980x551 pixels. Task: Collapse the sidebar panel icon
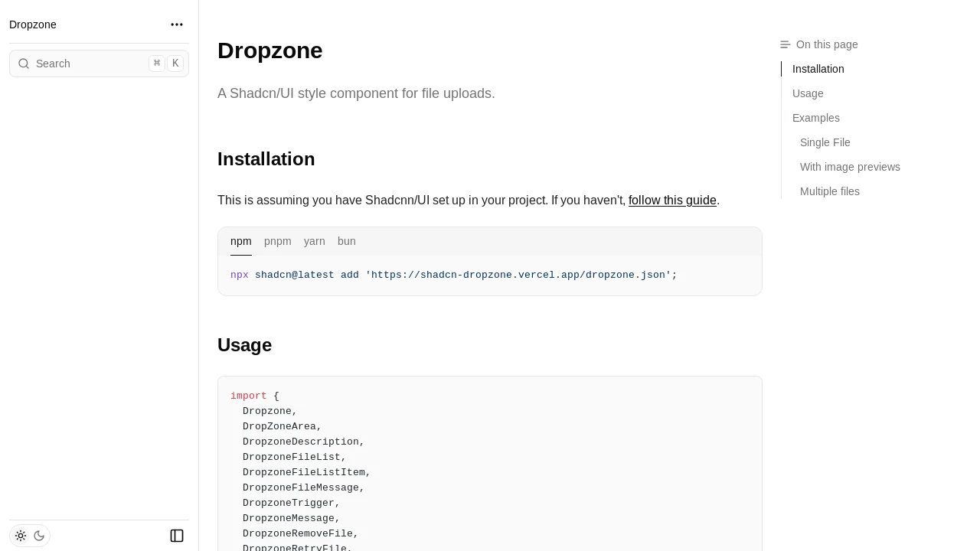point(177,536)
